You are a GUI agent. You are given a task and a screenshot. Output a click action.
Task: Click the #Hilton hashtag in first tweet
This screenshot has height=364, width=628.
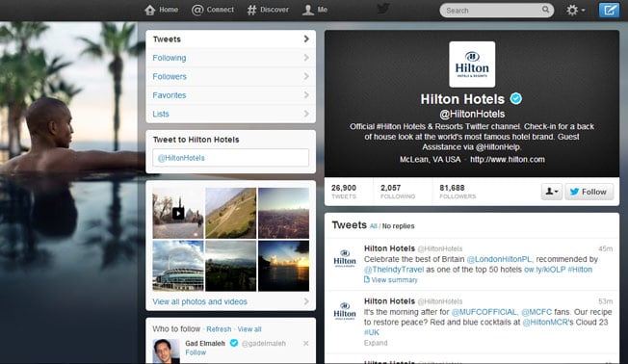[580, 270]
